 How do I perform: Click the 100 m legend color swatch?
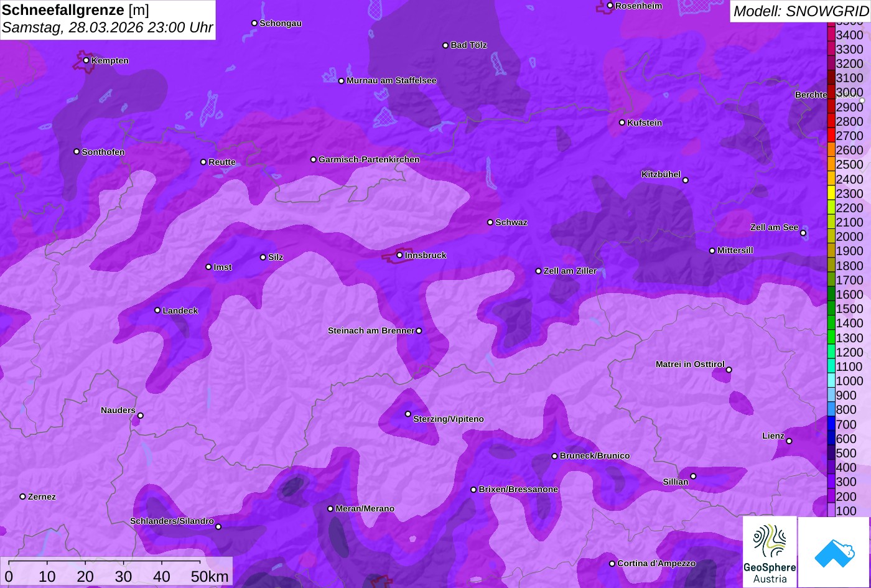pyautogui.click(x=831, y=511)
